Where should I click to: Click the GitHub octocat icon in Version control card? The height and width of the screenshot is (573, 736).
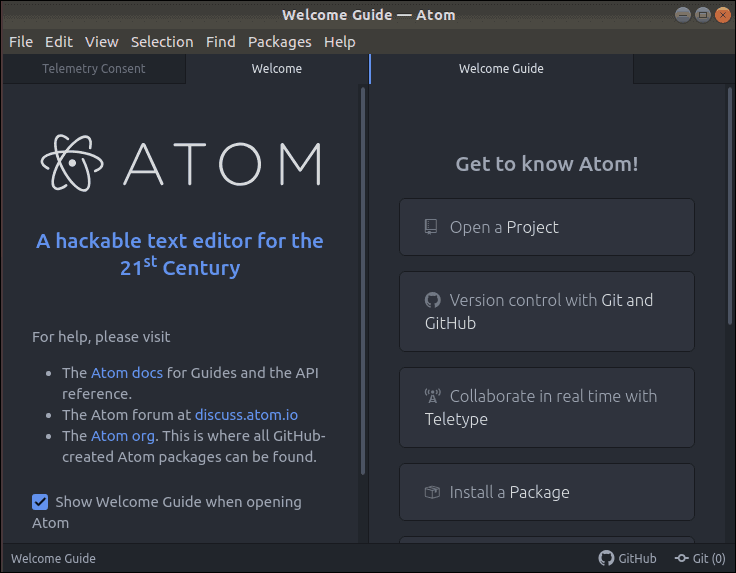tap(433, 300)
